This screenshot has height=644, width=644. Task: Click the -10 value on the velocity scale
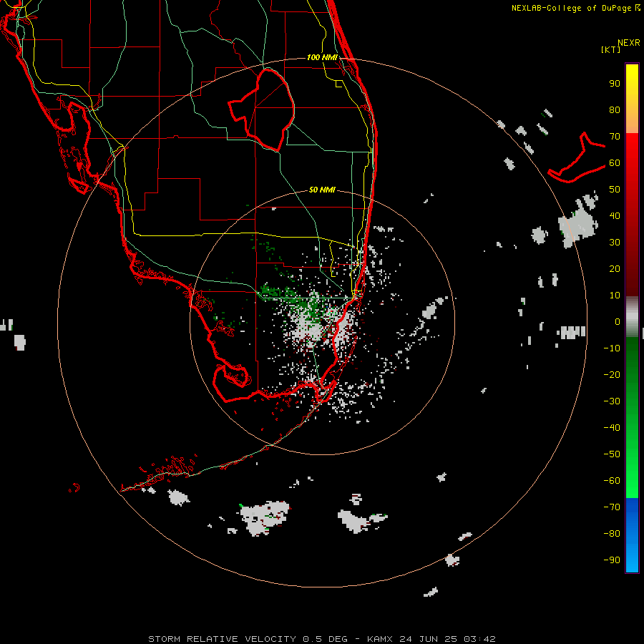(x=612, y=348)
